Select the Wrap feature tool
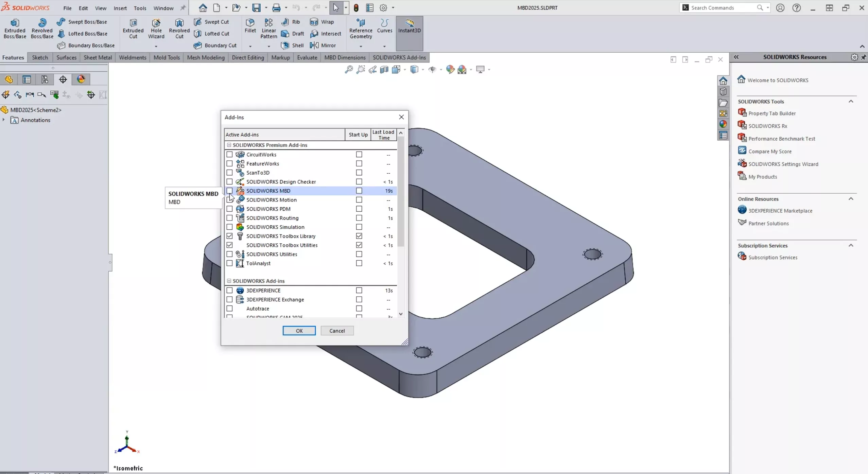This screenshot has width=868, height=474. (322, 22)
